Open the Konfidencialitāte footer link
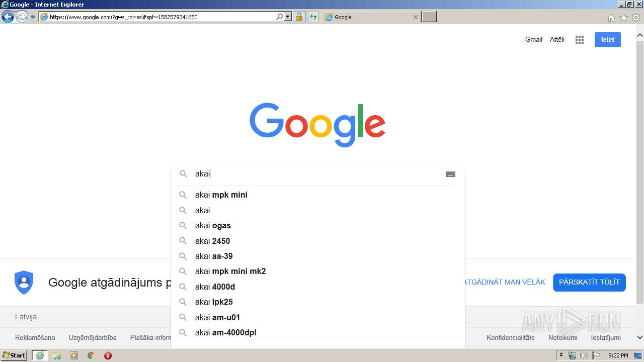 (x=511, y=337)
